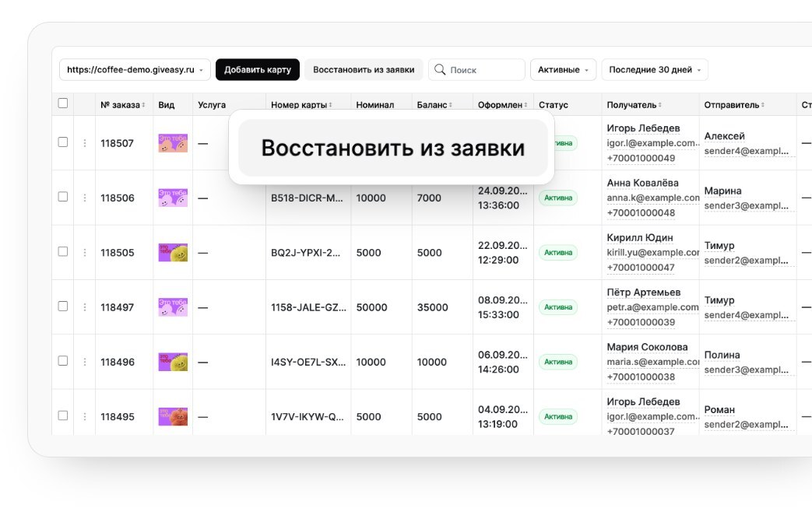
Task: Click the Активна badge for order 118506
Action: (x=557, y=198)
